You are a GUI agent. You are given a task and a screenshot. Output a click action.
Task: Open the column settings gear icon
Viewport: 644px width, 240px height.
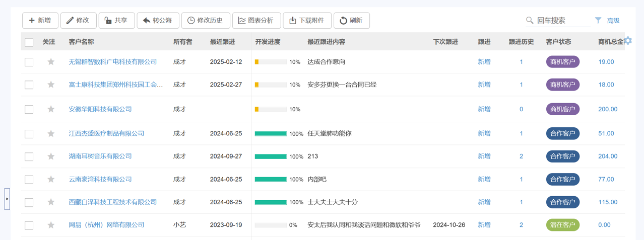pos(627,41)
